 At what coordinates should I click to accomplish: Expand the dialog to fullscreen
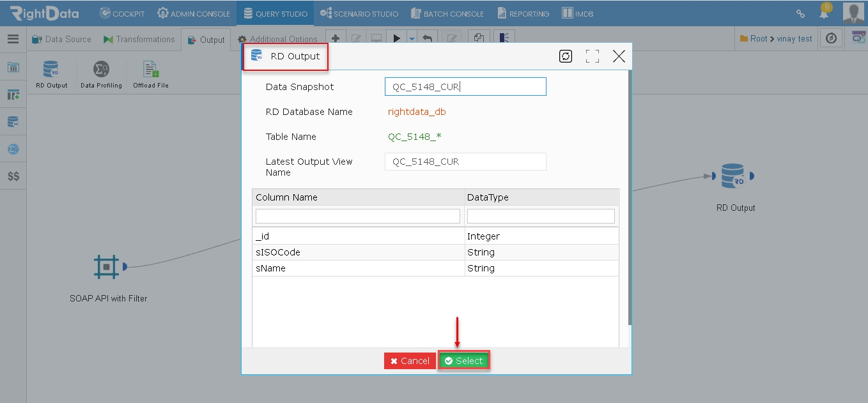593,56
